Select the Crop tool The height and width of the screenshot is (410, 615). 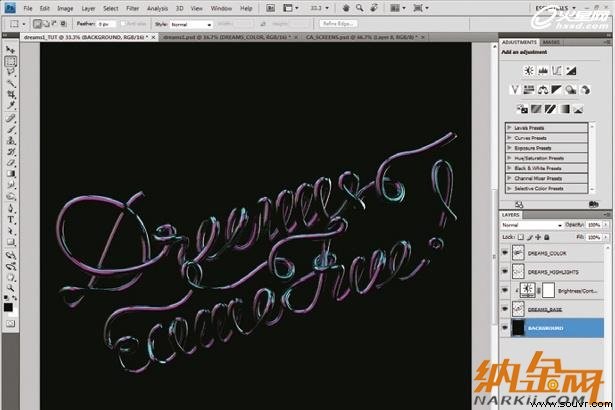tap(11, 95)
